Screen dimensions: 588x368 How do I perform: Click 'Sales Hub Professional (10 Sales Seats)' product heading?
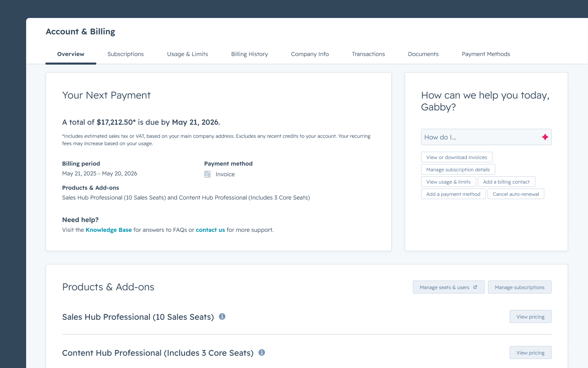(x=138, y=317)
